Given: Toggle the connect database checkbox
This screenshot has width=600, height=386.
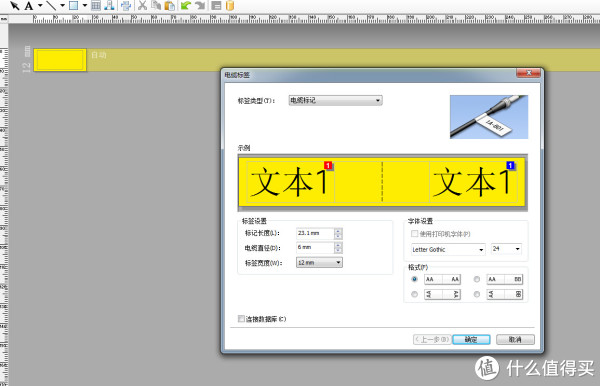Looking at the screenshot, I should tap(241, 319).
